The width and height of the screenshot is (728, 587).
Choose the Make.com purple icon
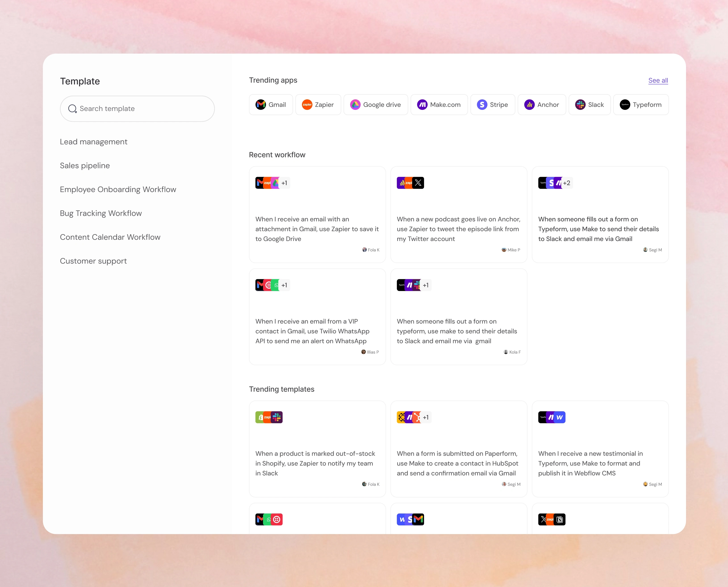click(422, 105)
